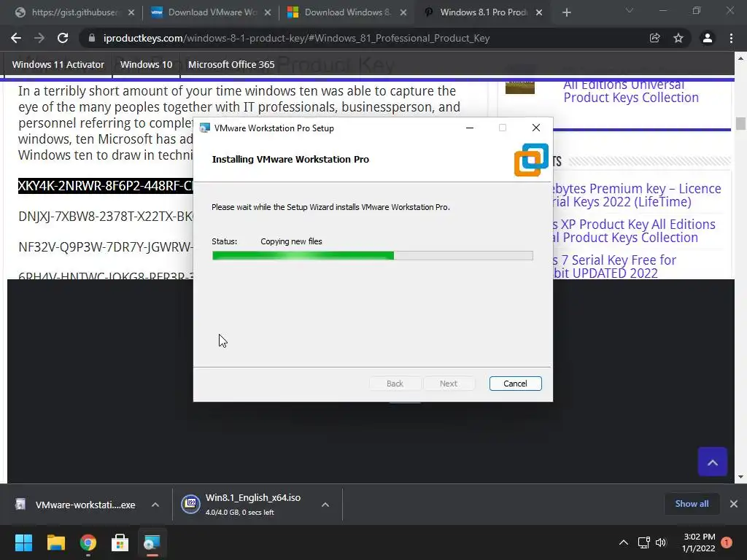The image size is (747, 560).
Task: Open Windows 10 site menu item
Action: 146,64
